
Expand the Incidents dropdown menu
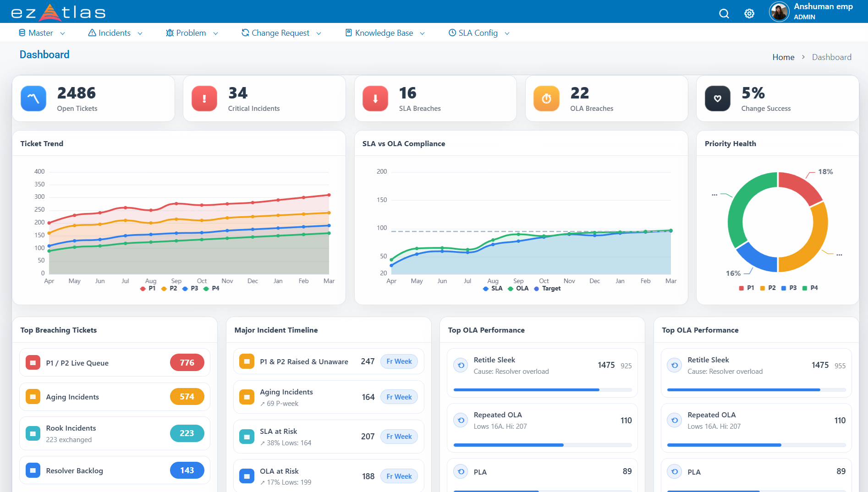115,33
